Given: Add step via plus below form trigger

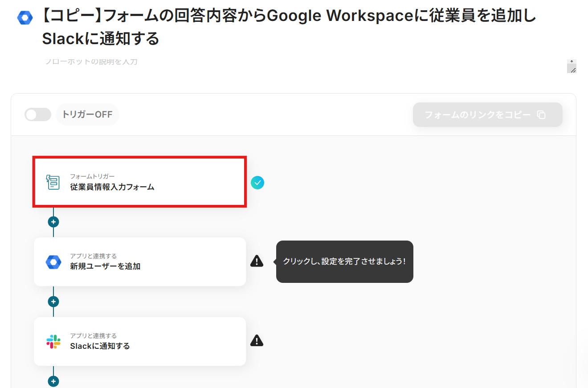Looking at the screenshot, I should click(53, 222).
